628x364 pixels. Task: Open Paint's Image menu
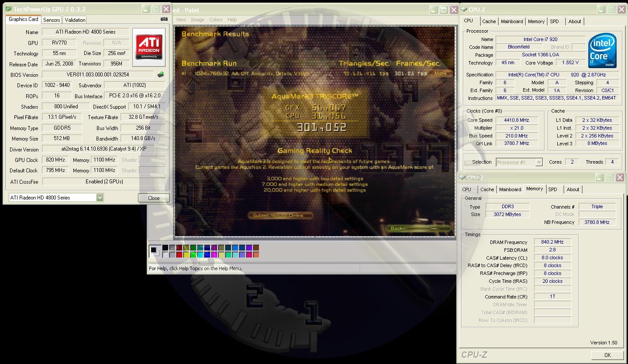[x=197, y=20]
